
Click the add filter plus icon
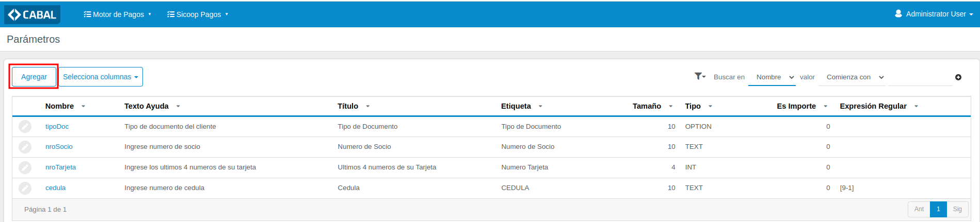click(958, 77)
